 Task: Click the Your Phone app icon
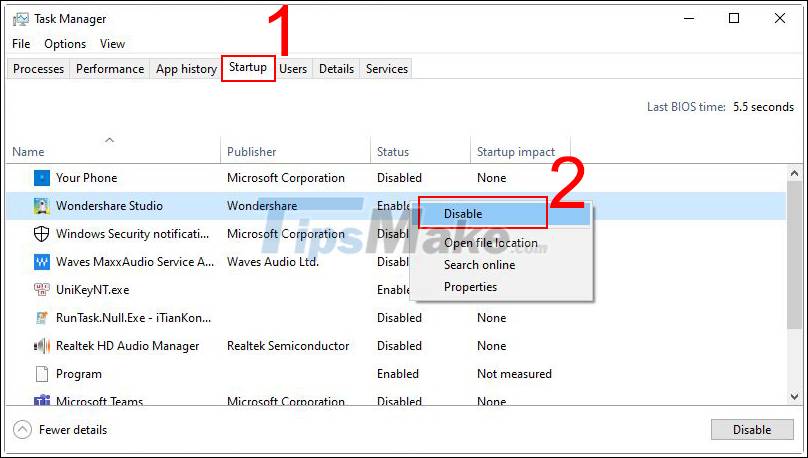42,178
